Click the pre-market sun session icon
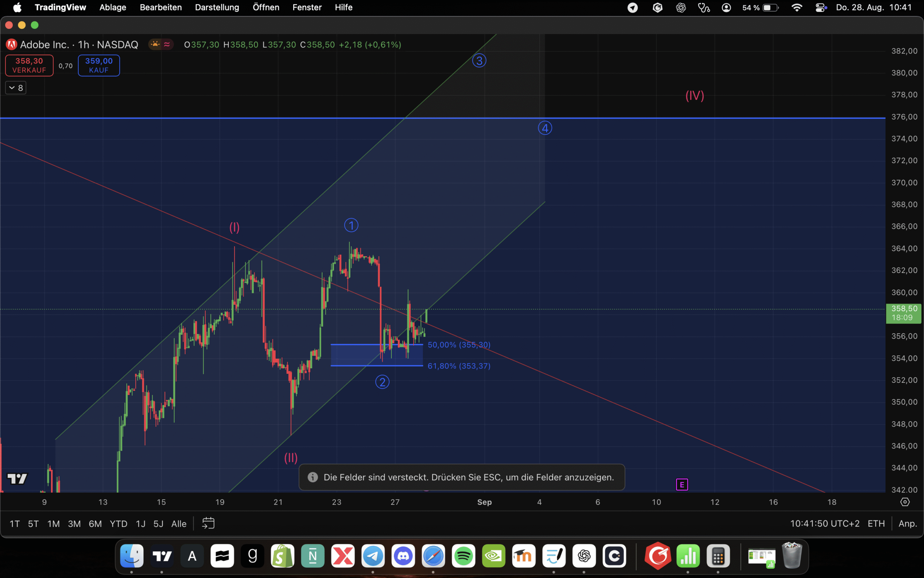This screenshot has width=924, height=578. (155, 44)
